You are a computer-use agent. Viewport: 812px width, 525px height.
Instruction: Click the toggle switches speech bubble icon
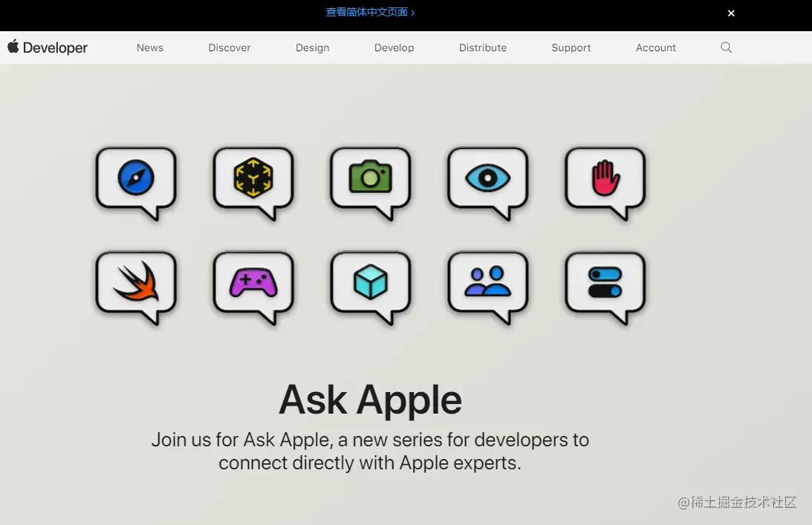(x=605, y=287)
